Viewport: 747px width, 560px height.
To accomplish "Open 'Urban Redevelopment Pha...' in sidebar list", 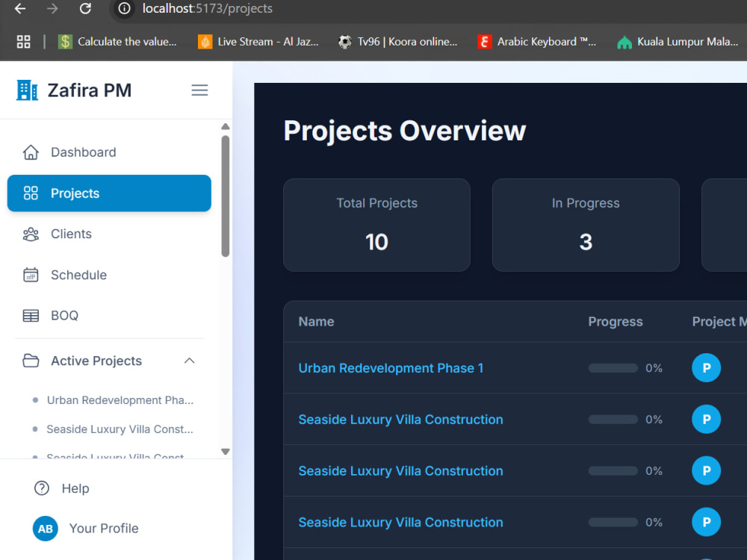I will [120, 400].
